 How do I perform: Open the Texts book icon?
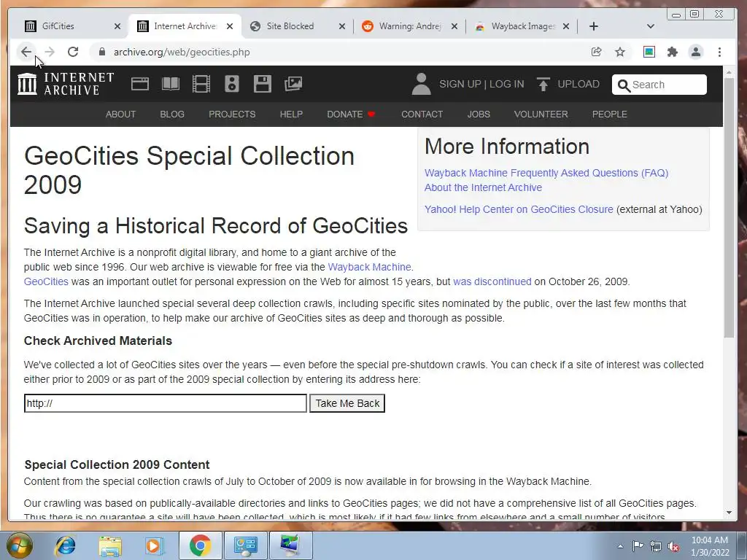(x=171, y=84)
